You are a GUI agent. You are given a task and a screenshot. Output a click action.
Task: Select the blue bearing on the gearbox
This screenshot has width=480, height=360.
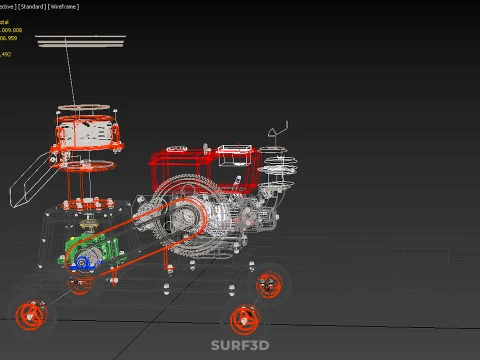pyautogui.click(x=83, y=262)
